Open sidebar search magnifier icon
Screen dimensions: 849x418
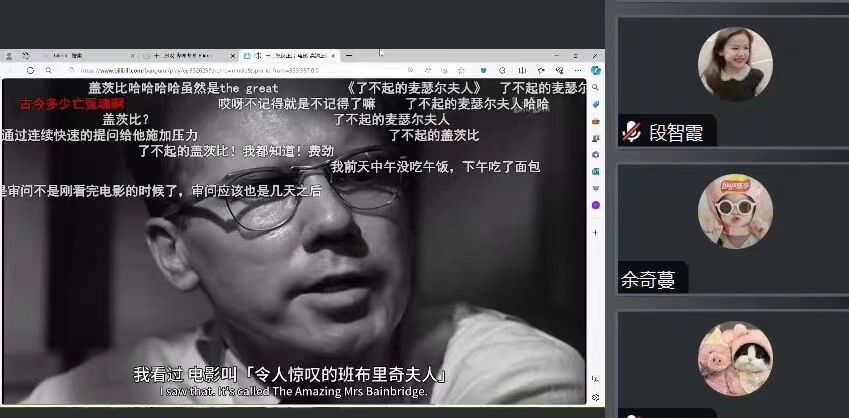click(x=596, y=87)
